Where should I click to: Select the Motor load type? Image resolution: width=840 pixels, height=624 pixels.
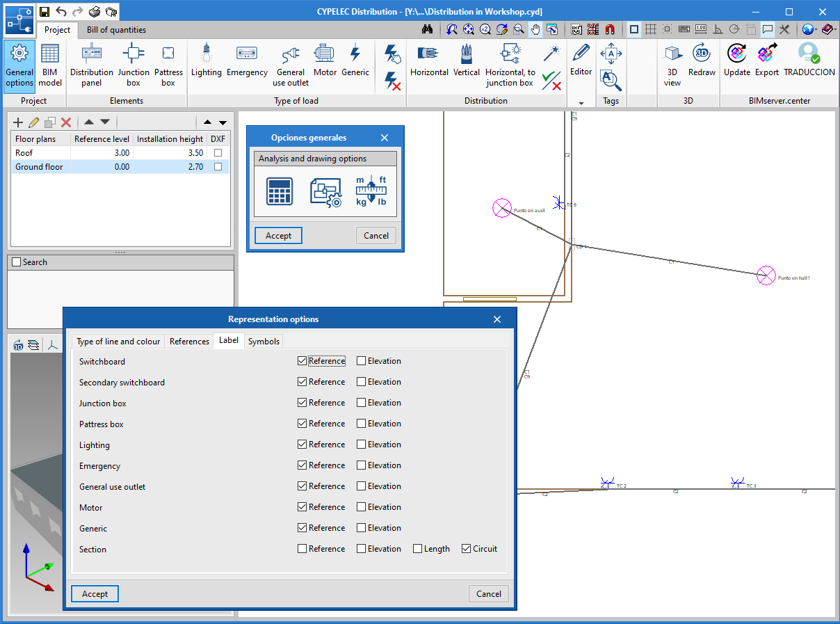tap(325, 60)
